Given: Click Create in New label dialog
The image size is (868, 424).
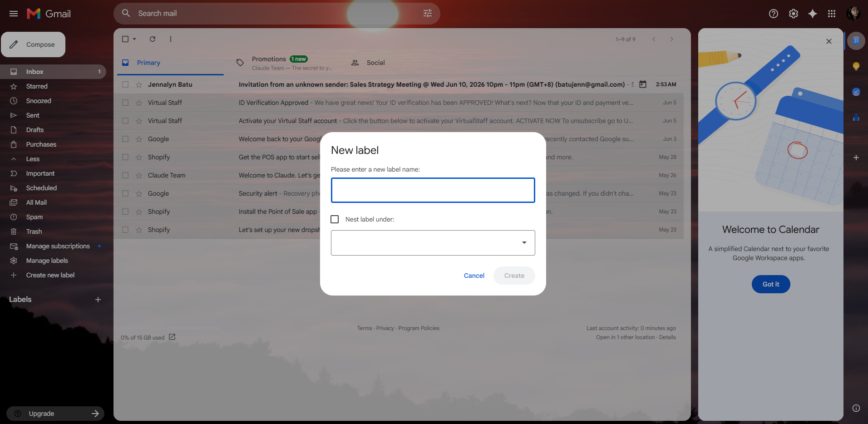Looking at the screenshot, I should point(514,276).
